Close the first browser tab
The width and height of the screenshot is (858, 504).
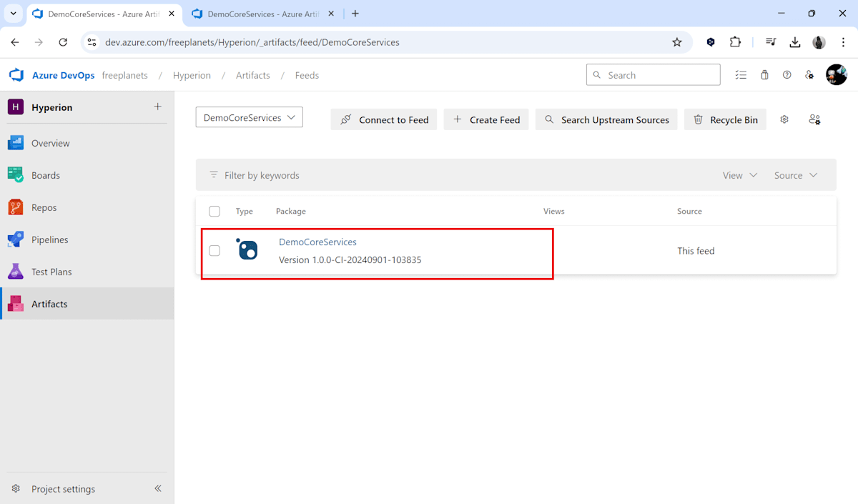click(x=172, y=14)
